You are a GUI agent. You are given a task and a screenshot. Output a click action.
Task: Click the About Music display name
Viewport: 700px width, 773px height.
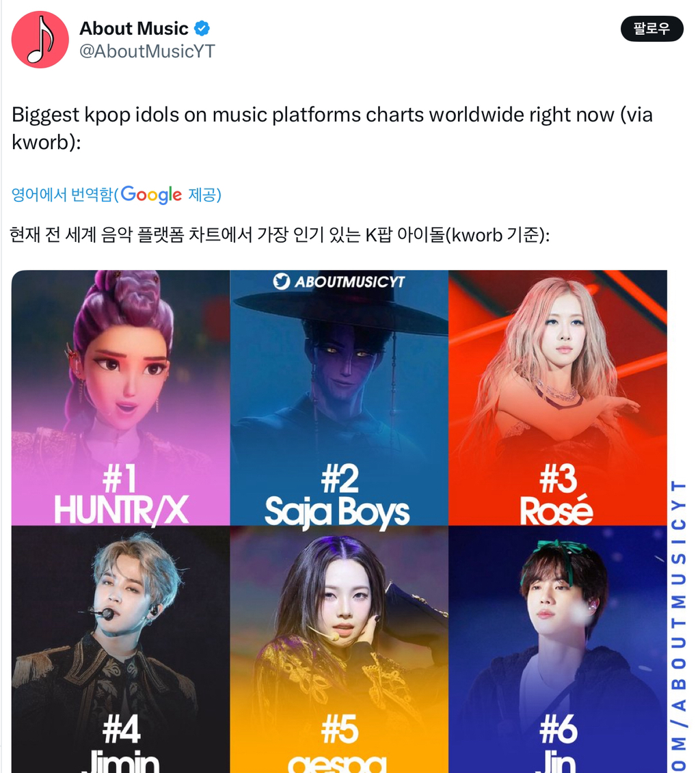(x=133, y=29)
